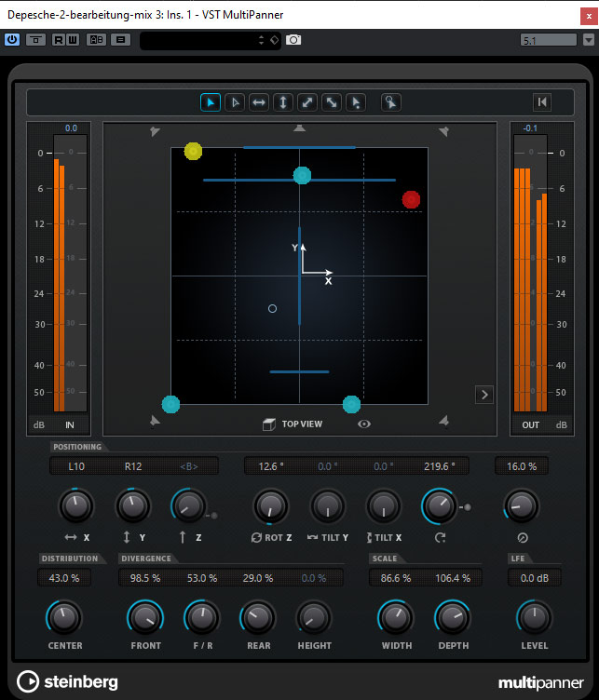This screenshot has height=700, width=599.
Task: Click the Top View label
Action: (x=302, y=424)
